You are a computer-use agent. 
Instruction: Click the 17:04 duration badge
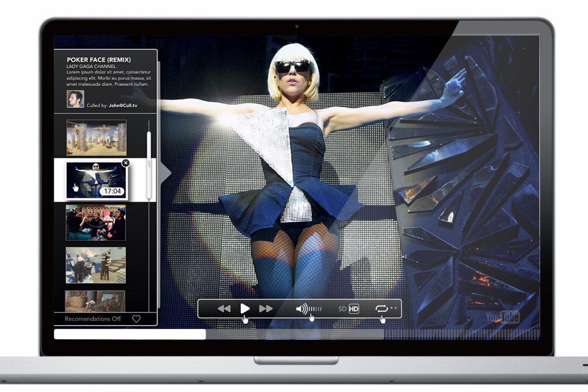pos(112,191)
